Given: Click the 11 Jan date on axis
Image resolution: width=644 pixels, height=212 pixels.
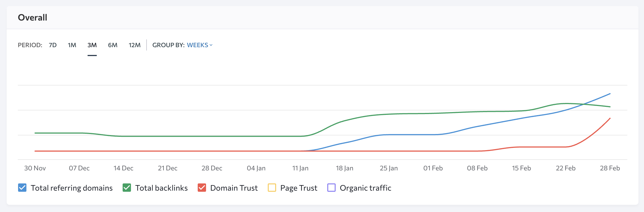Looking at the screenshot, I should point(300,168).
